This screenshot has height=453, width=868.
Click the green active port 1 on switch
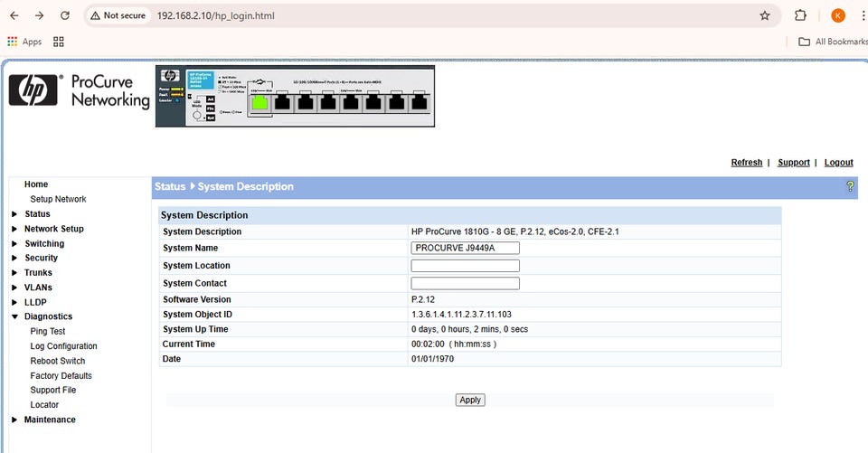point(260,103)
